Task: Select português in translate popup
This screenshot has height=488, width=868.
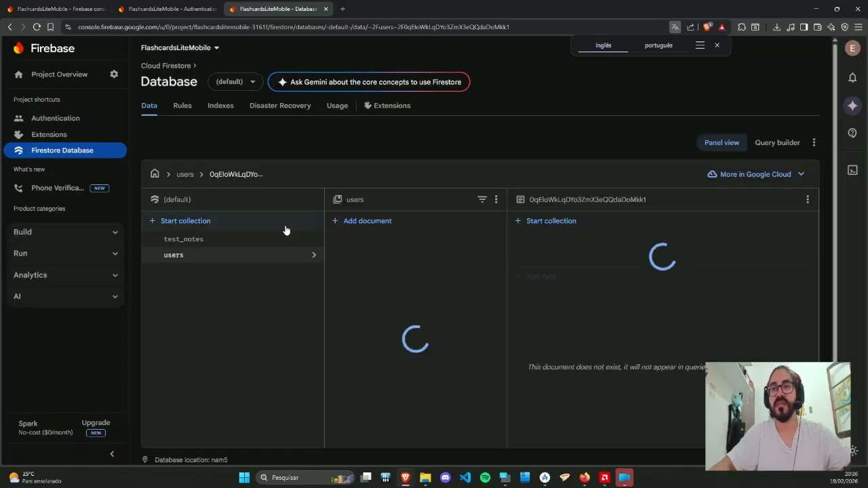Action: tap(658, 45)
